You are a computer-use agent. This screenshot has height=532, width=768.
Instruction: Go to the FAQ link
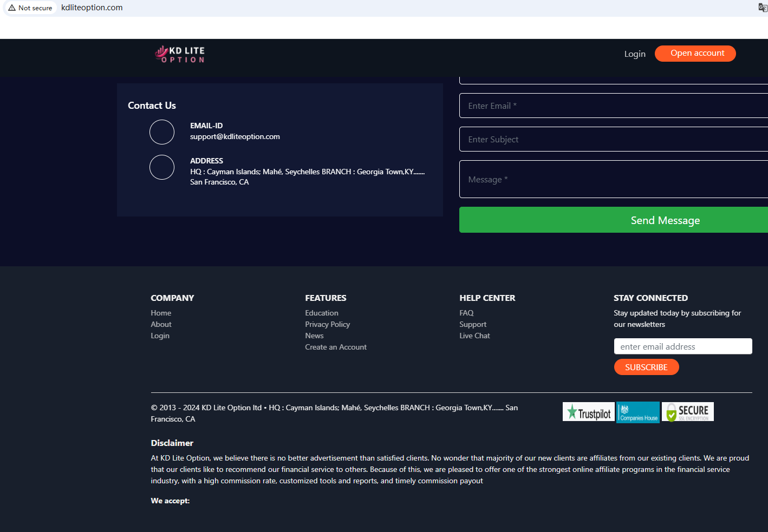point(466,313)
